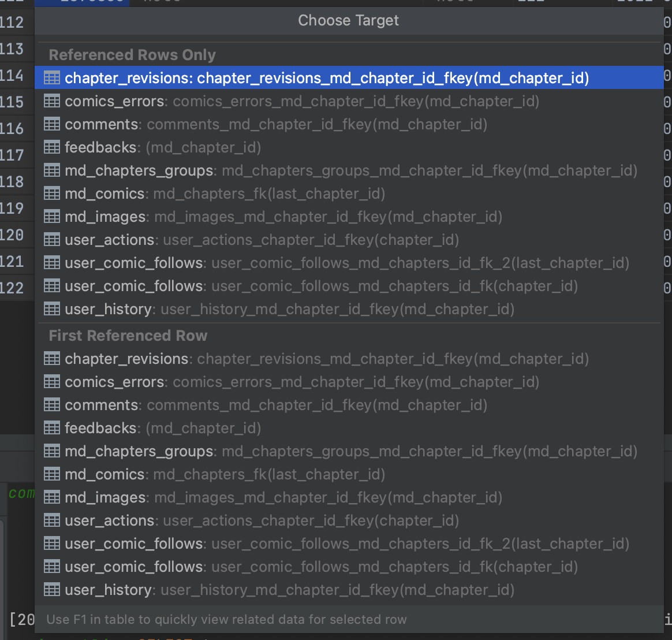Click the Referenced Rows Only section header
The image size is (672, 640).
pos(132,54)
